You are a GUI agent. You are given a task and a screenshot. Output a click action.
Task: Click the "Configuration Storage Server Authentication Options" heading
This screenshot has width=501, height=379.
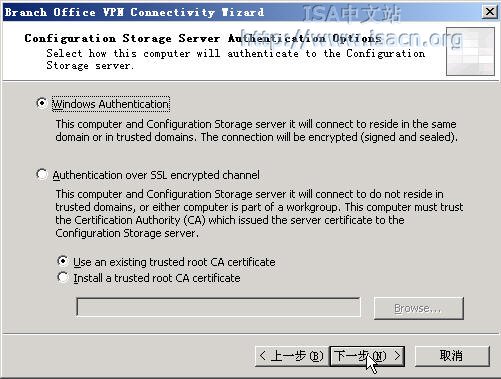[x=203, y=38]
